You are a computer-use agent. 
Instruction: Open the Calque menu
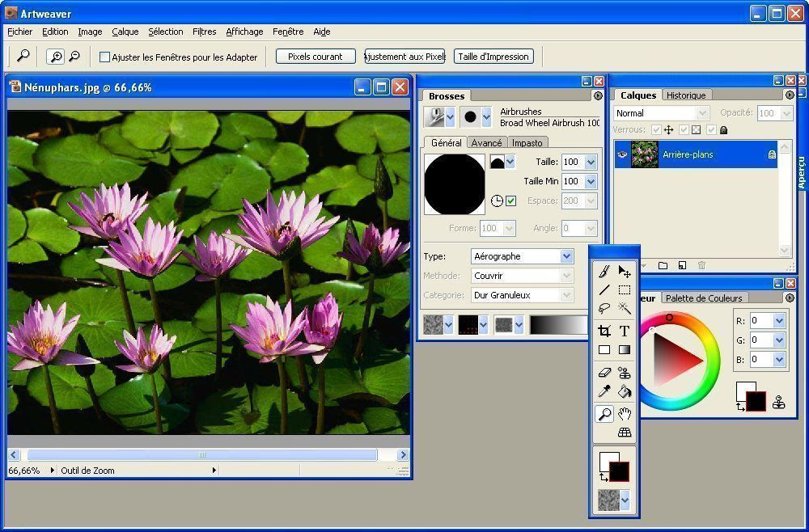point(125,32)
